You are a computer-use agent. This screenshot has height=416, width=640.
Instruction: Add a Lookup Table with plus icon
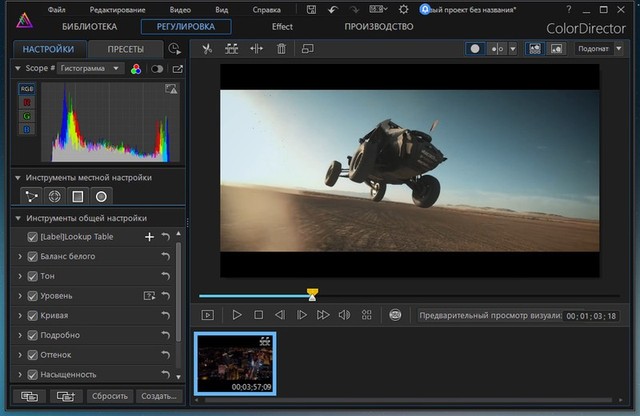(x=149, y=237)
